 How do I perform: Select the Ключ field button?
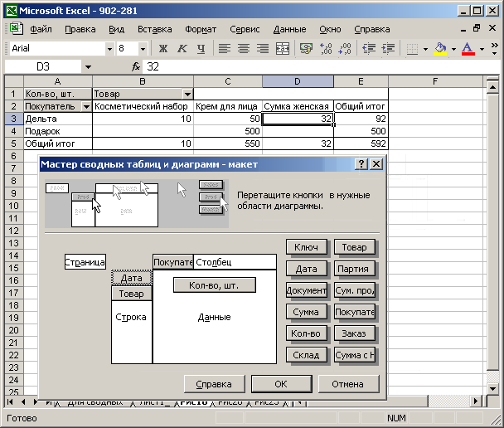pyautogui.click(x=307, y=247)
